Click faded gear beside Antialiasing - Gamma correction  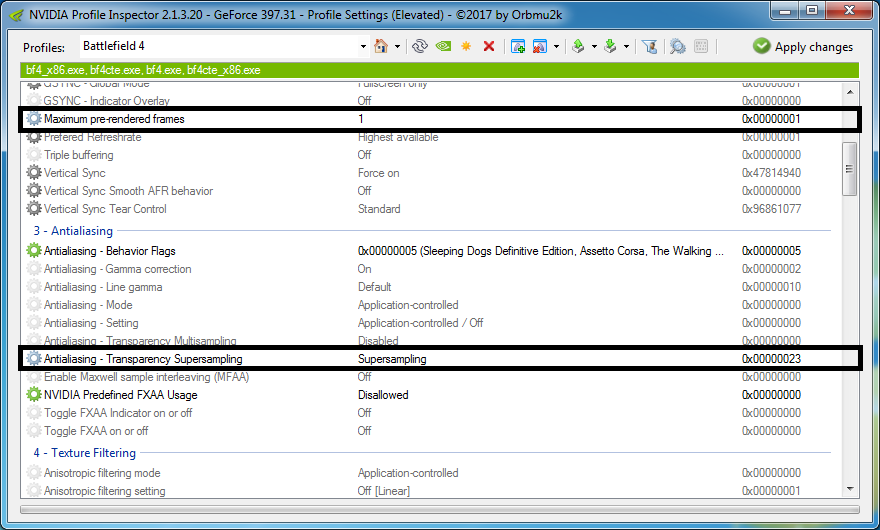(34, 268)
